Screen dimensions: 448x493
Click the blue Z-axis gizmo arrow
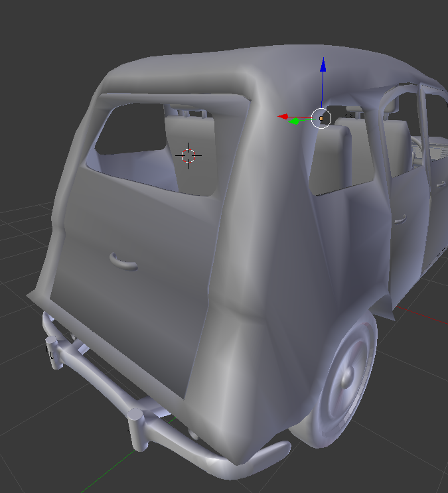tap(323, 65)
